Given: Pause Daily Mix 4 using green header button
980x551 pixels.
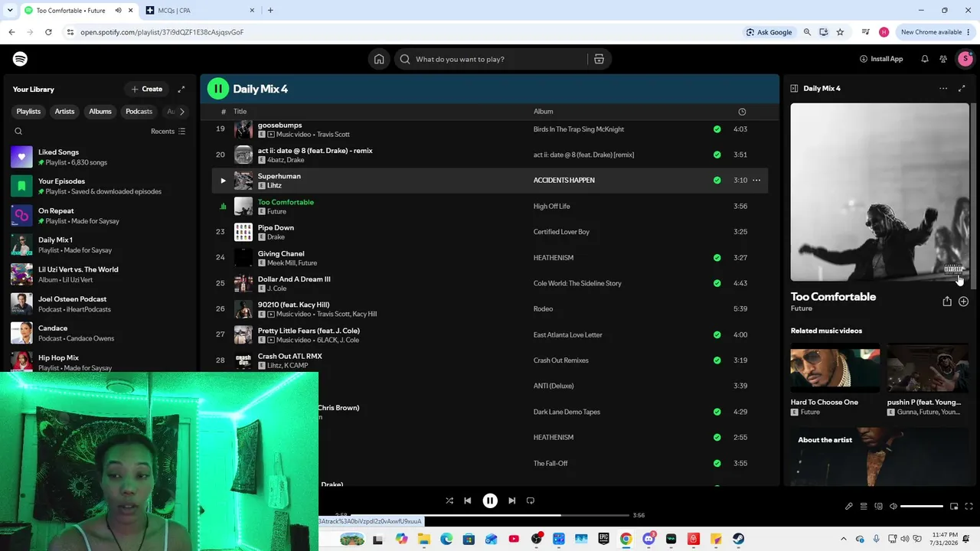Looking at the screenshot, I should click(x=218, y=89).
